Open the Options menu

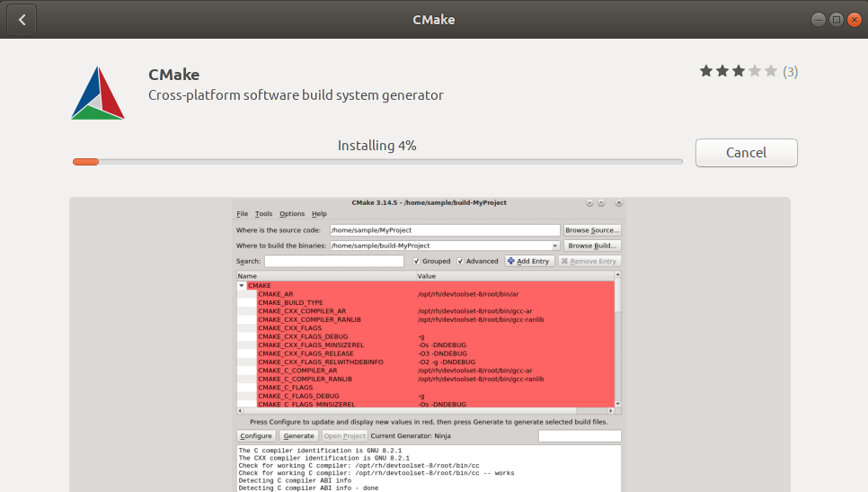(x=292, y=214)
